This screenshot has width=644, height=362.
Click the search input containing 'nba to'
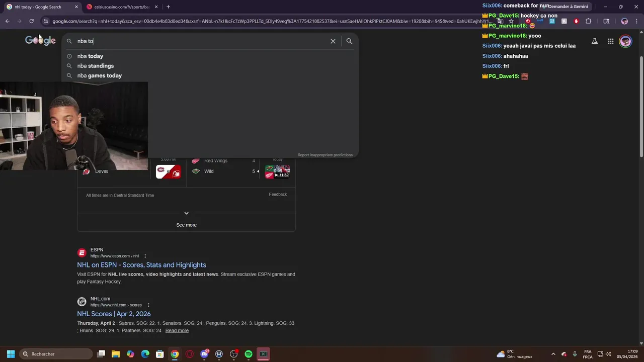(x=201, y=41)
